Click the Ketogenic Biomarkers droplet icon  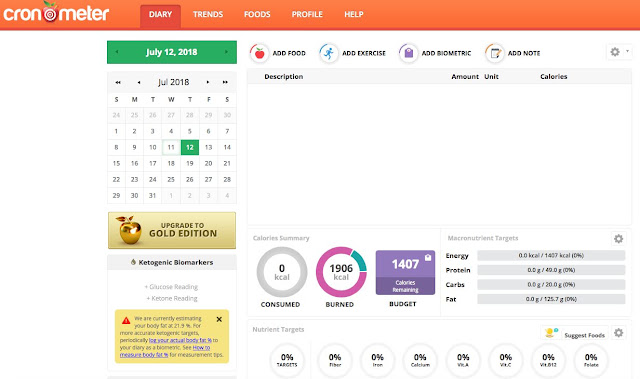coord(133,262)
